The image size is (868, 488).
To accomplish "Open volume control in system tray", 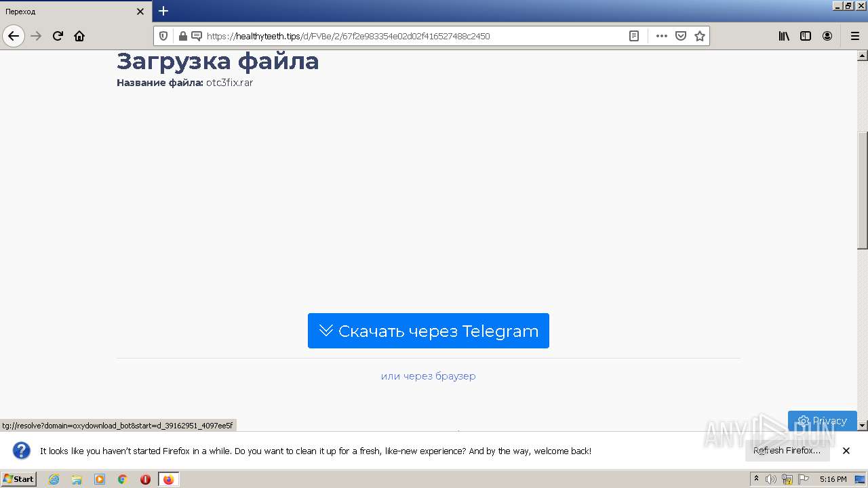I will coord(771,479).
